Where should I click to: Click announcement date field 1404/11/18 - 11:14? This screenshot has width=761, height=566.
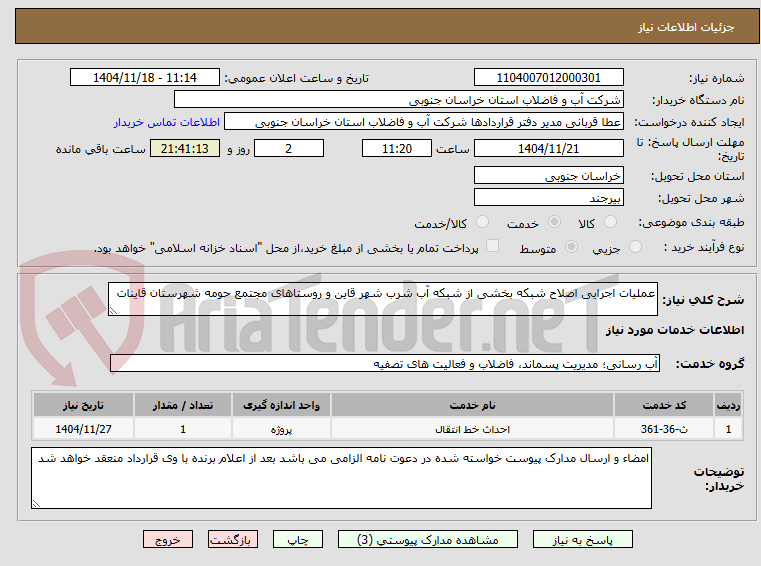(x=145, y=78)
